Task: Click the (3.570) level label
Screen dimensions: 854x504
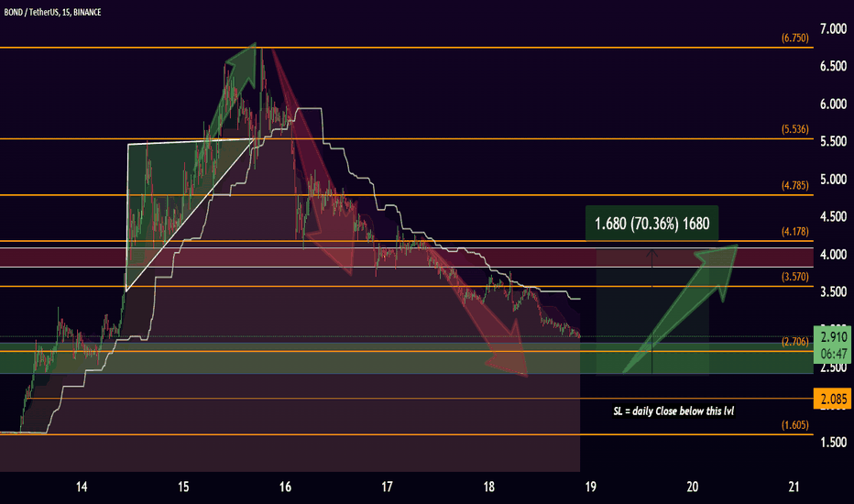Action: point(794,277)
